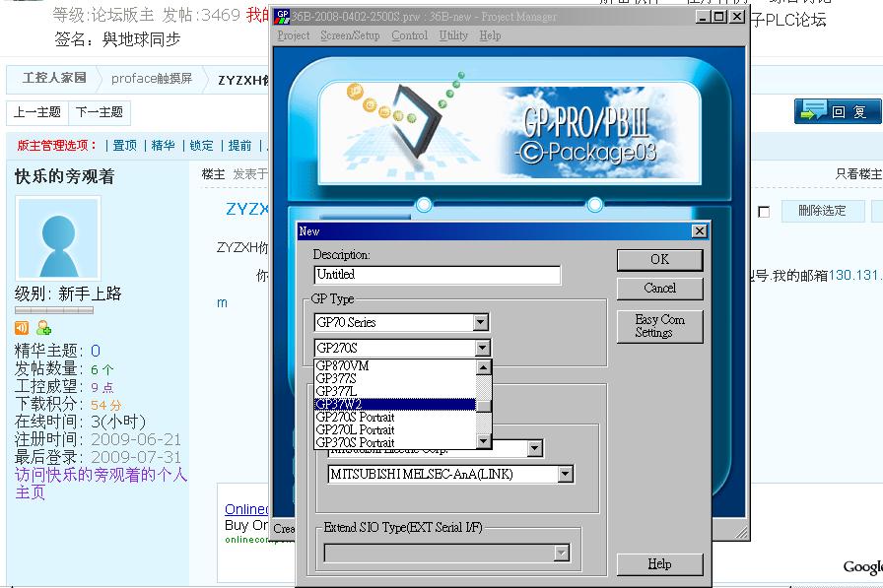Open the Project menu
Image resolution: width=883 pixels, height=588 pixels.
pyautogui.click(x=294, y=35)
